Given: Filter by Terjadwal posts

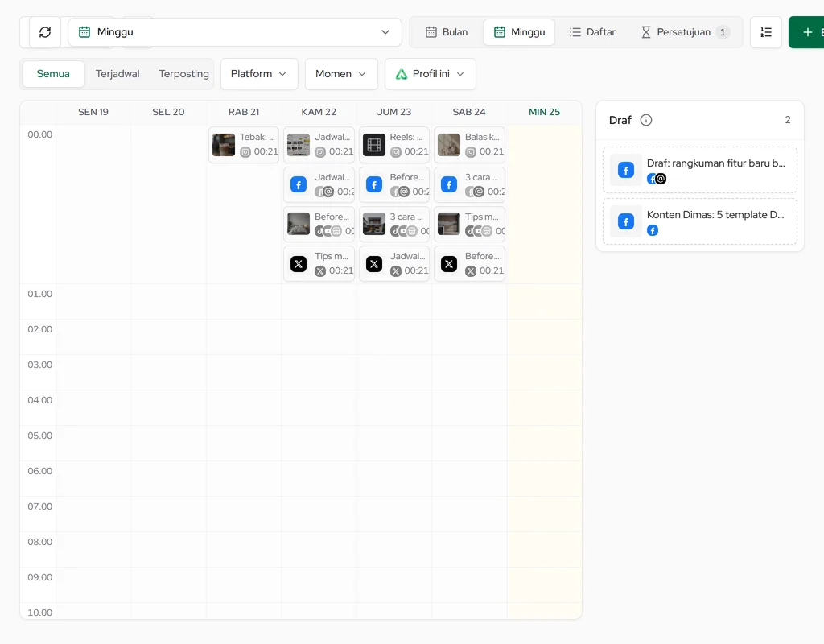Looking at the screenshot, I should click(x=117, y=74).
